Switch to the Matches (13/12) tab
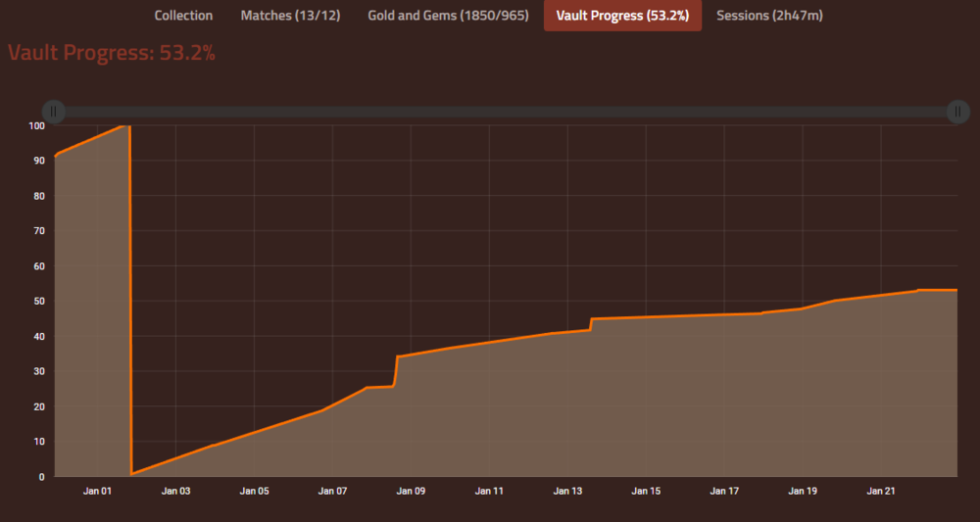Image resolution: width=980 pixels, height=522 pixels. click(290, 16)
